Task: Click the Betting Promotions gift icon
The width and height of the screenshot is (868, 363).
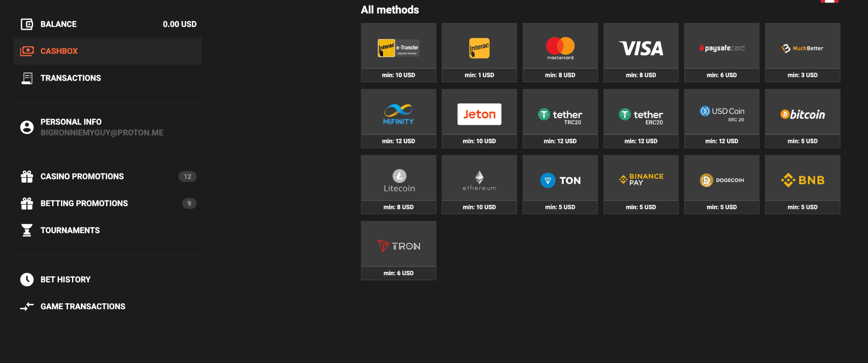Action: [x=27, y=204]
